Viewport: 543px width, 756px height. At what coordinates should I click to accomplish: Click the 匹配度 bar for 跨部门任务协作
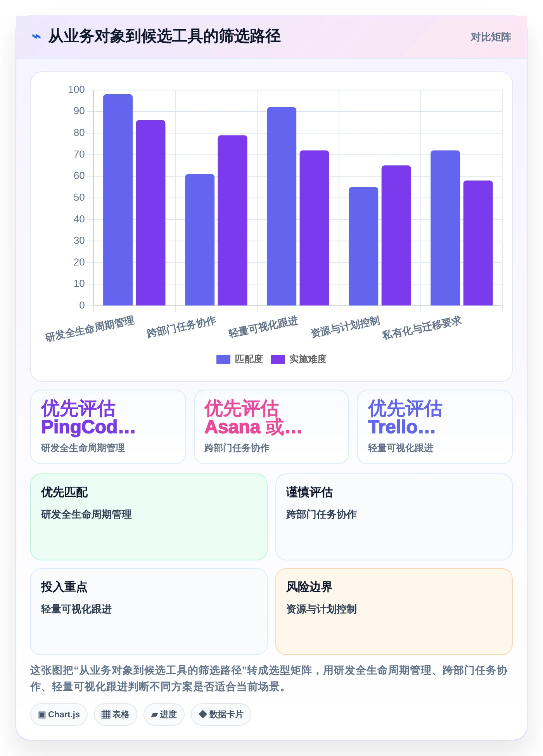click(200, 240)
